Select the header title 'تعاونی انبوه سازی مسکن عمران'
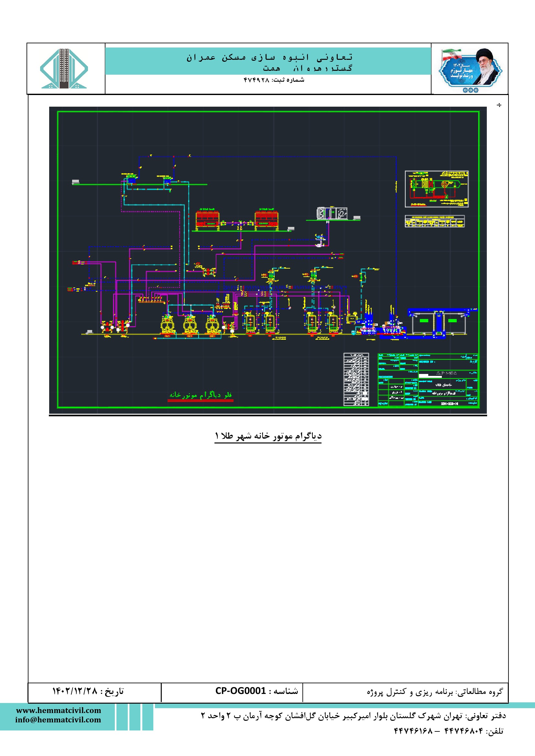 coord(269,57)
